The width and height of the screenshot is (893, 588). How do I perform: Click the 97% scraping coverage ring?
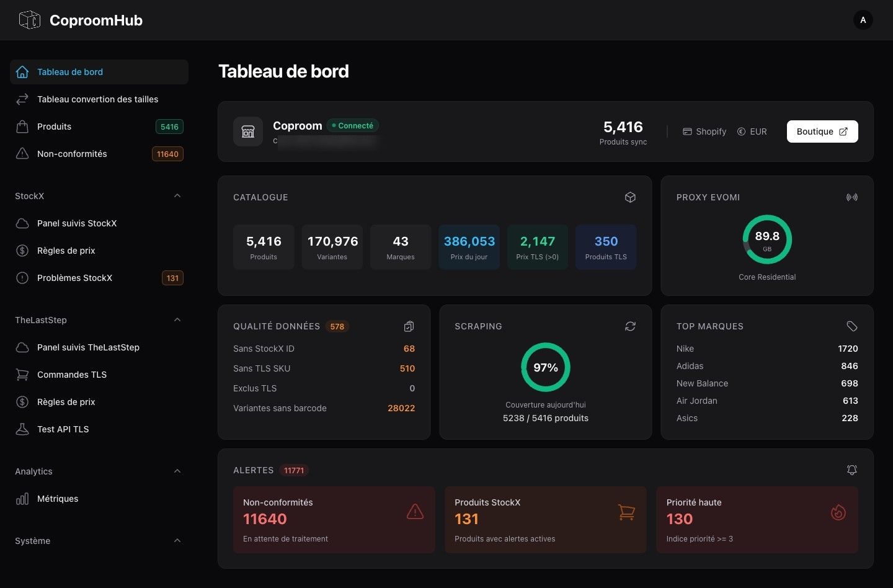545,367
